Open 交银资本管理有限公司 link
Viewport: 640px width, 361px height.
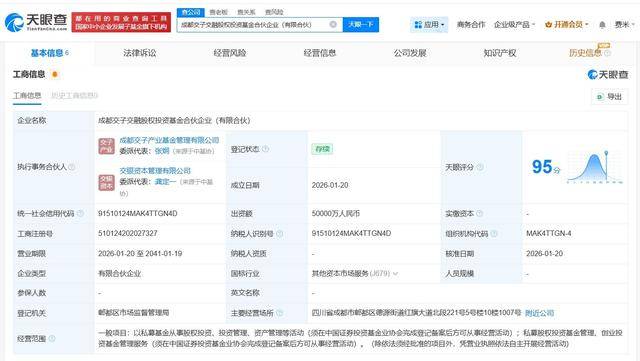(155, 170)
